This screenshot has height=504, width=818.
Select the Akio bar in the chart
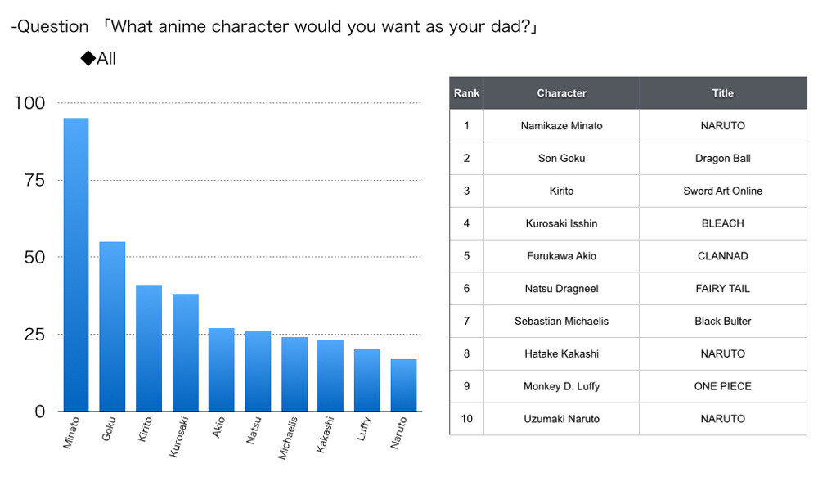point(222,370)
